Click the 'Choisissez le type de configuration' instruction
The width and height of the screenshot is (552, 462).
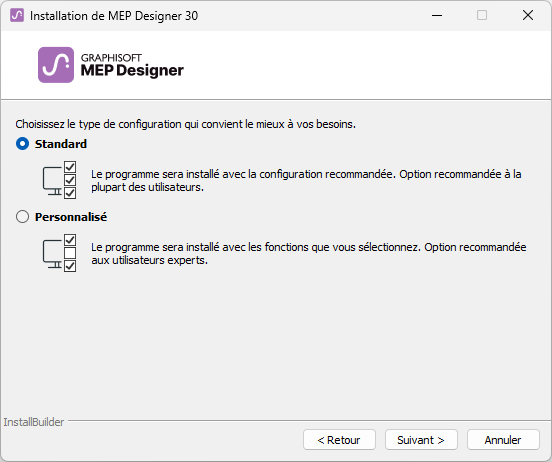click(186, 124)
